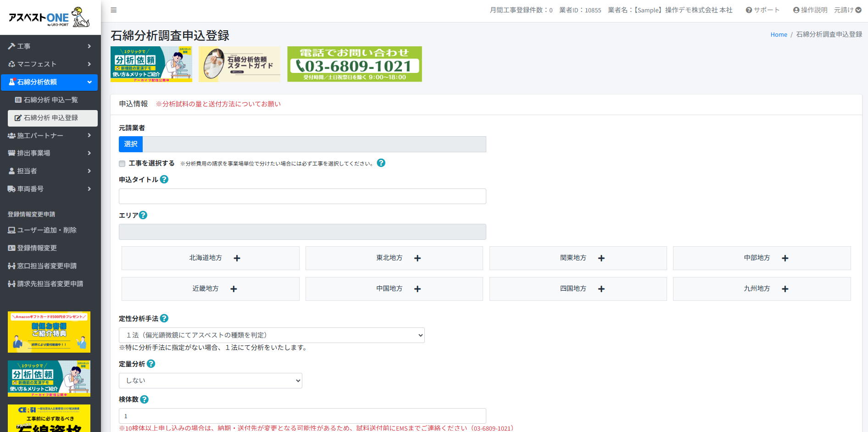The height and width of the screenshot is (432, 868).
Task: Click help icon next to 申込タイトル
Action: (164, 179)
